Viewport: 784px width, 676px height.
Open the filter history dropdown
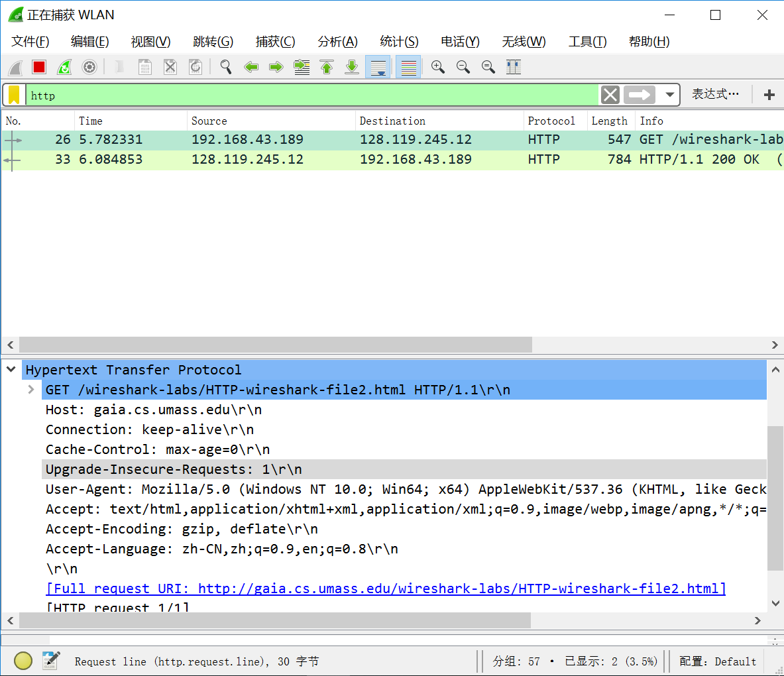pos(669,95)
